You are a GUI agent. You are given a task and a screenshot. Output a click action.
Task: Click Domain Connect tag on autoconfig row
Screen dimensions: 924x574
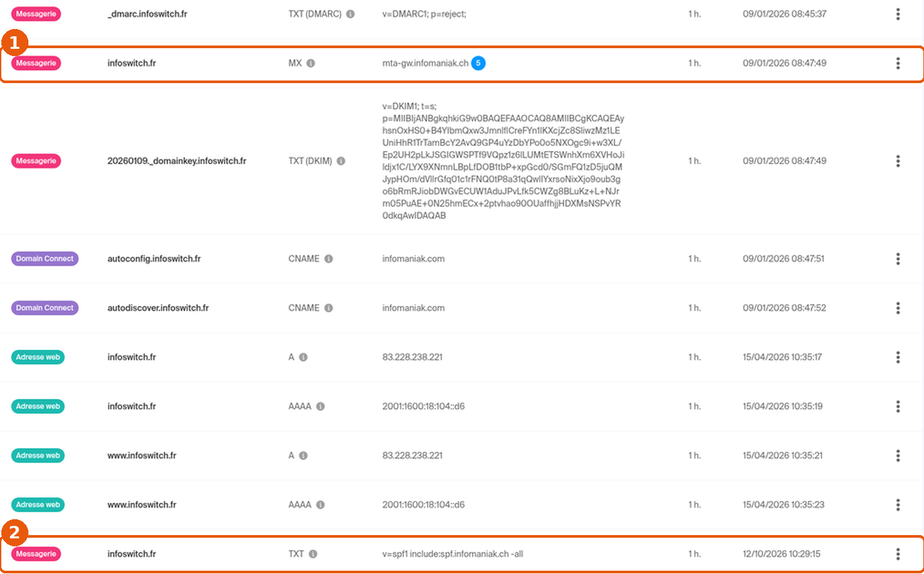click(45, 259)
